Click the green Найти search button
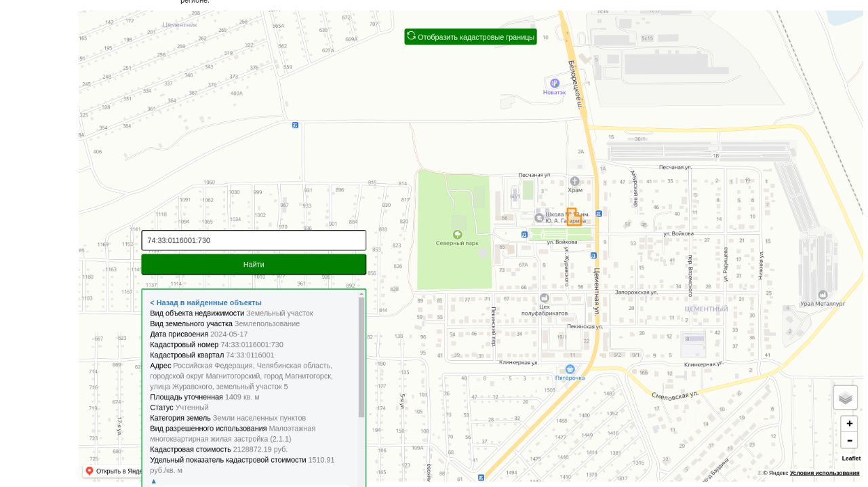This screenshot has height=487, width=868. [254, 265]
